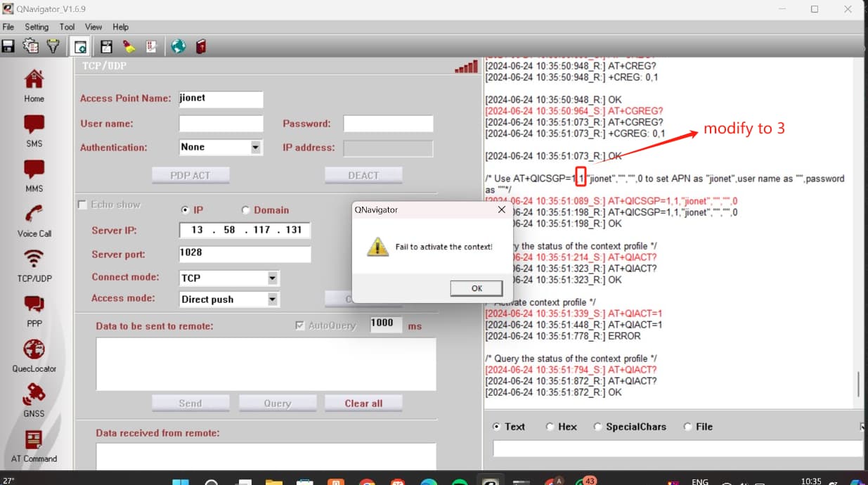Select the Domain radio button
Viewport: 868px width, 485px height.
246,210
